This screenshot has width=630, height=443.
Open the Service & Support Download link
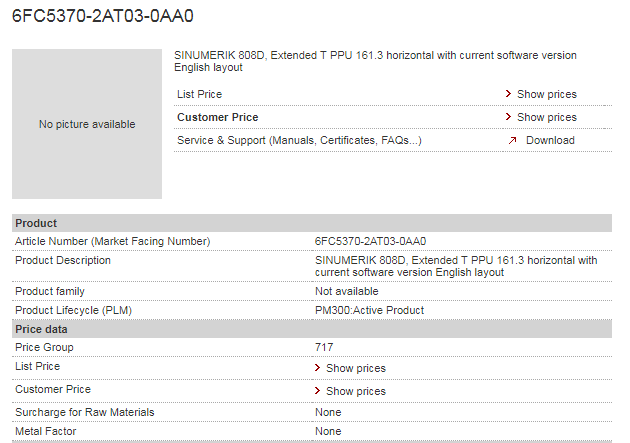pos(550,140)
